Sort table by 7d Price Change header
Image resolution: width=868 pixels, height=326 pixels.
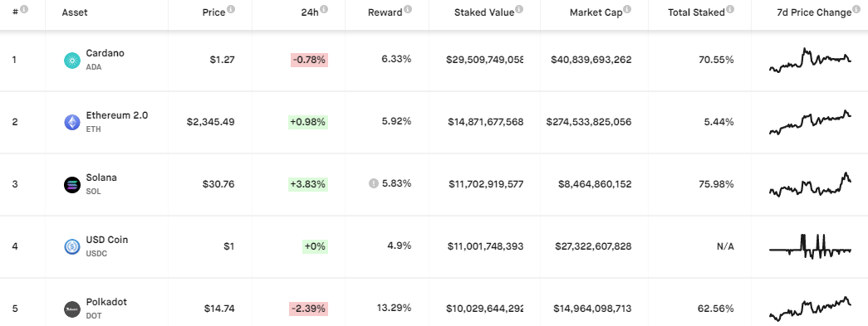click(x=814, y=12)
